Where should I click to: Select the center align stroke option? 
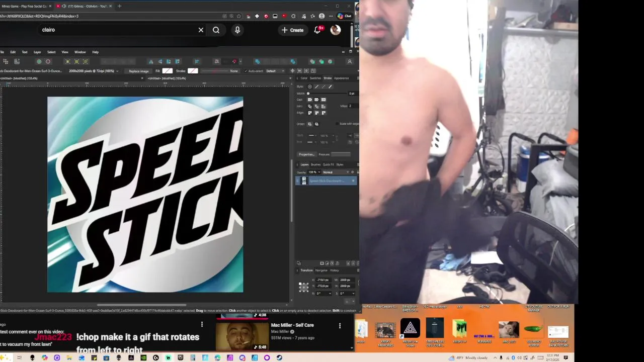tap(310, 113)
